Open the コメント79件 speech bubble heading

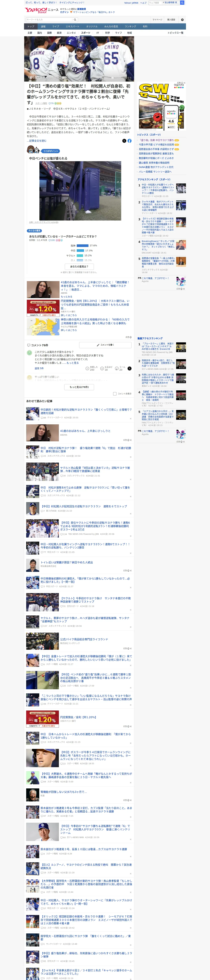[x=38, y=345]
